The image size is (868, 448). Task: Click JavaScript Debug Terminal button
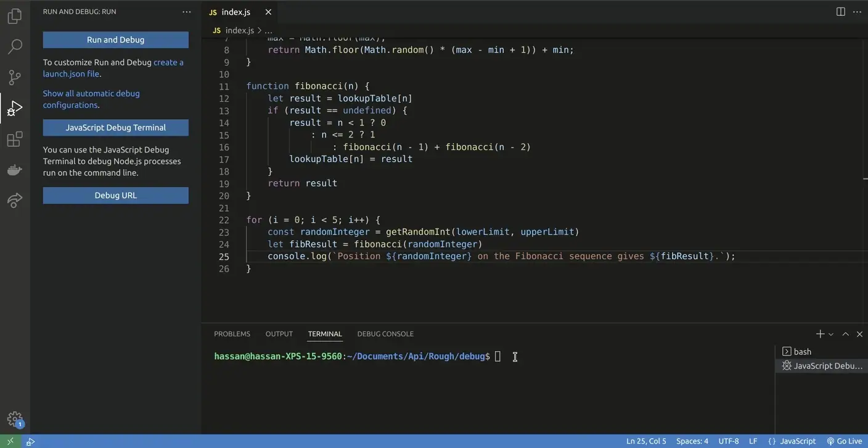(x=115, y=127)
